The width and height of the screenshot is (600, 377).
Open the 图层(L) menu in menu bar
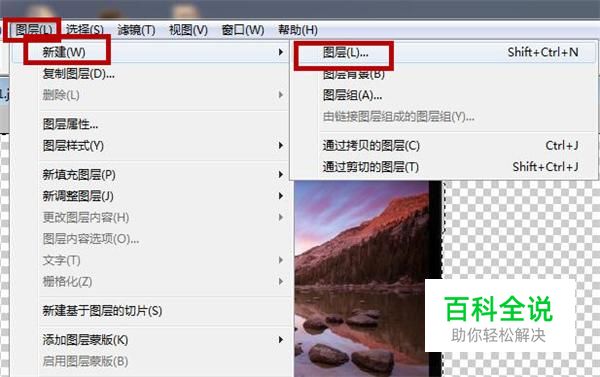[x=34, y=30]
